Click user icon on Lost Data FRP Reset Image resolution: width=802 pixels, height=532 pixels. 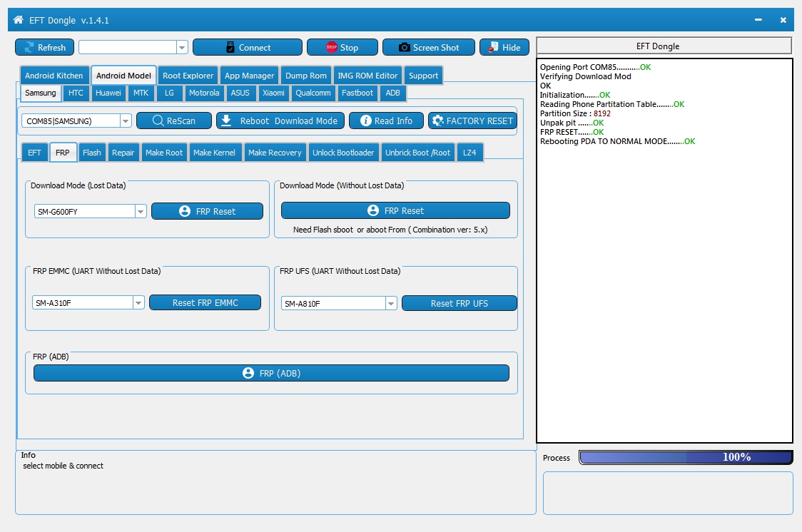(x=185, y=211)
